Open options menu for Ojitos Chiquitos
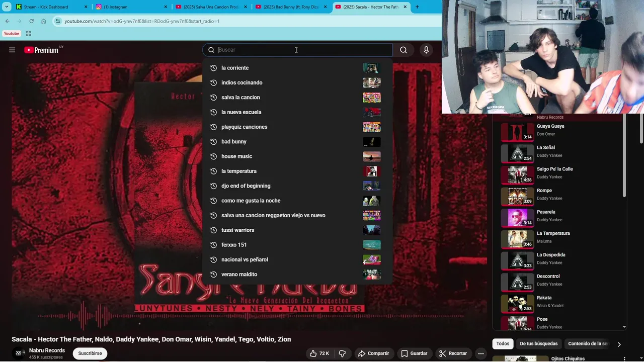This screenshot has height=362, width=644. [x=624, y=359]
